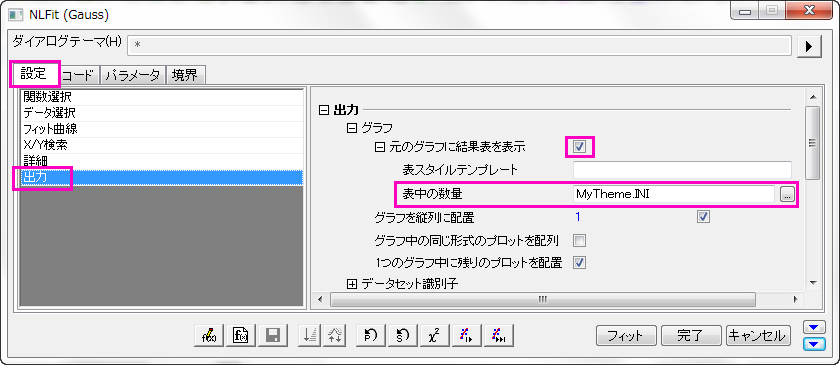Image resolution: width=840 pixels, height=365 pixels.
Task: Click the 表中の数量 label
Action: pyautogui.click(x=432, y=195)
